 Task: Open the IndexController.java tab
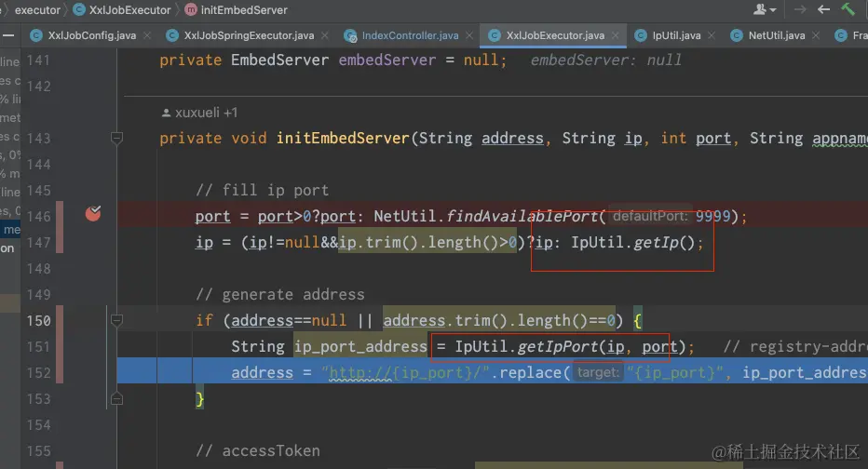[x=410, y=35]
